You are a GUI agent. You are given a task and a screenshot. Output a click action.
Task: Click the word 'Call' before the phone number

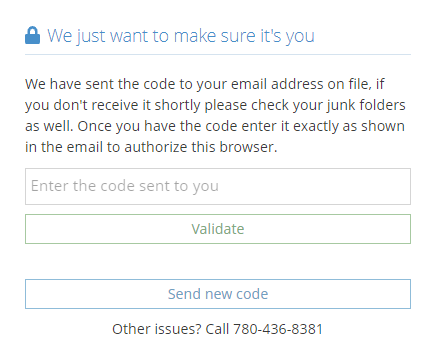click(x=217, y=329)
